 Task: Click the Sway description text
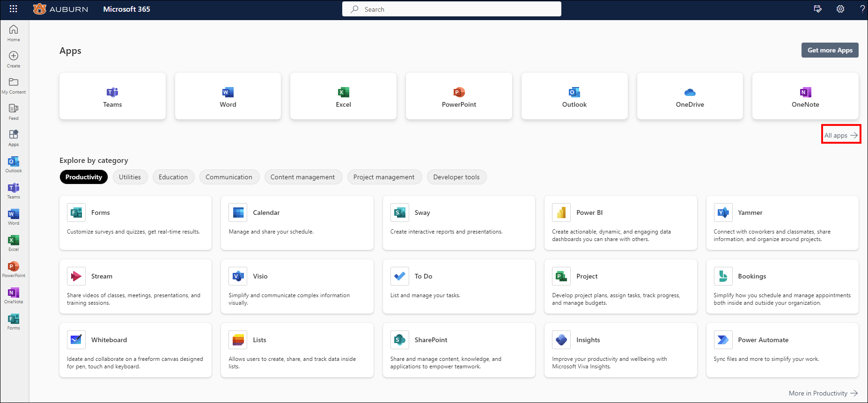click(x=446, y=232)
